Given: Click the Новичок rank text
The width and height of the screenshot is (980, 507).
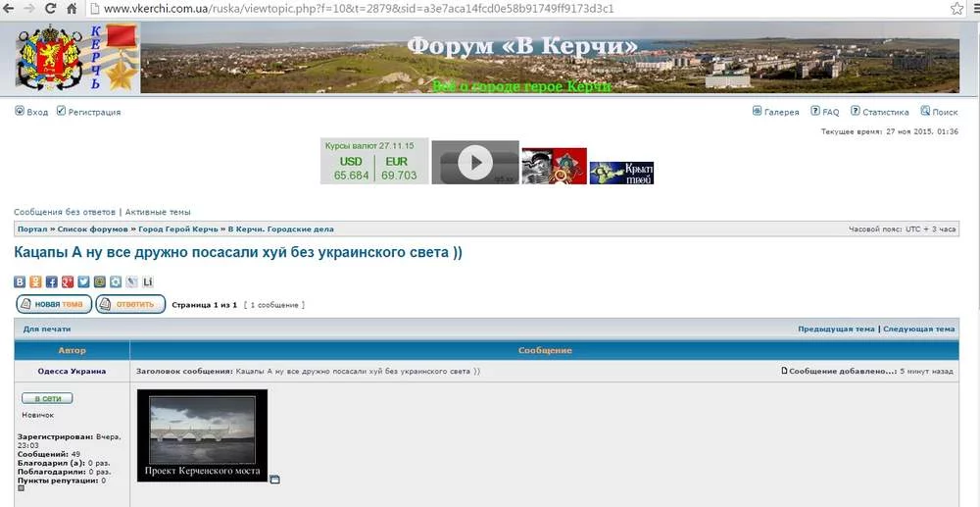Looking at the screenshot, I should [x=37, y=415].
